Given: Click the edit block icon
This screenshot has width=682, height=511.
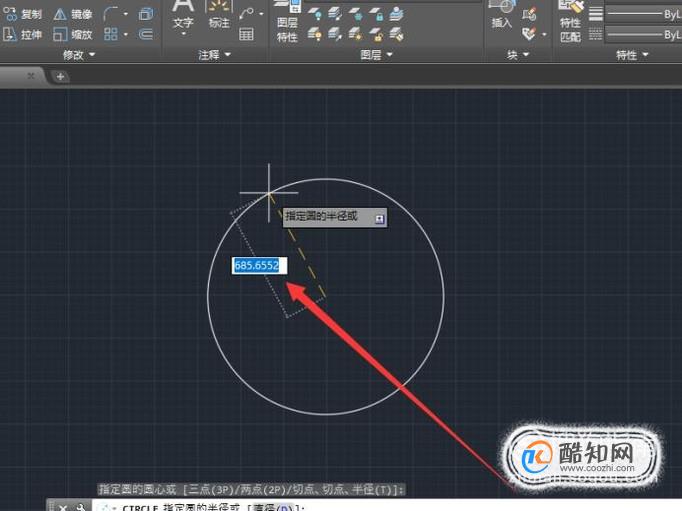Looking at the screenshot, I should click(x=529, y=34).
